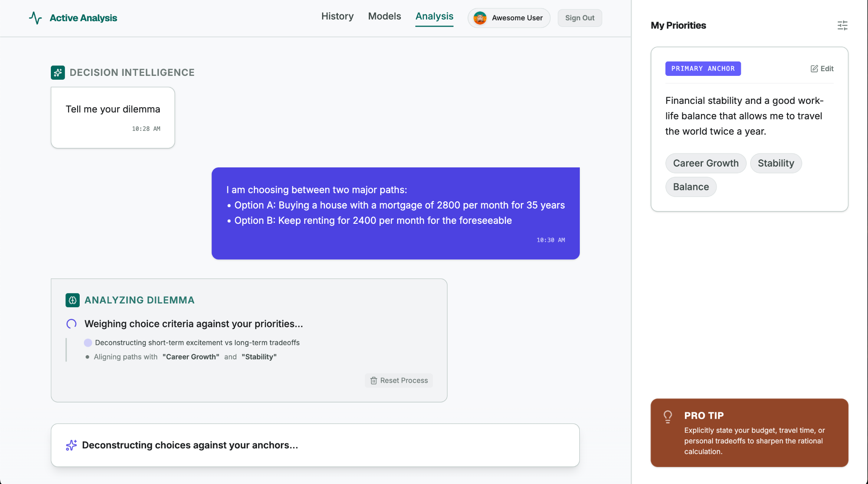Click the pencil icon next to Edit

point(814,69)
